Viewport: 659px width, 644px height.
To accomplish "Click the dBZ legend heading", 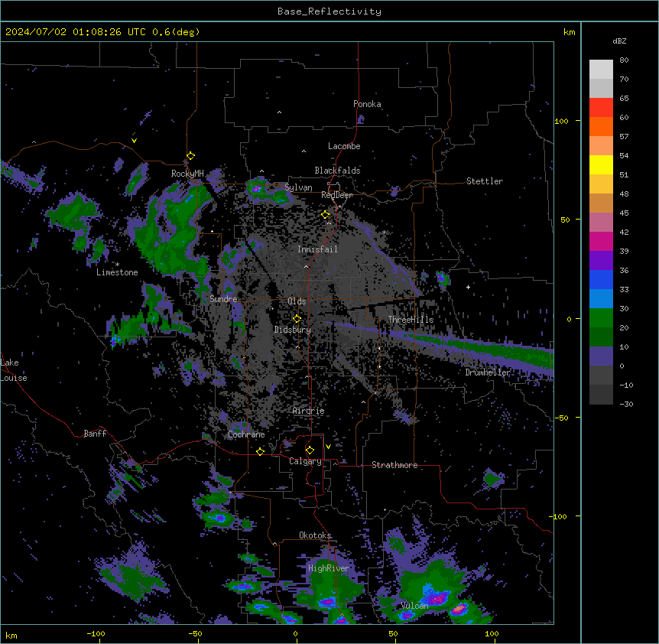I will pos(619,41).
